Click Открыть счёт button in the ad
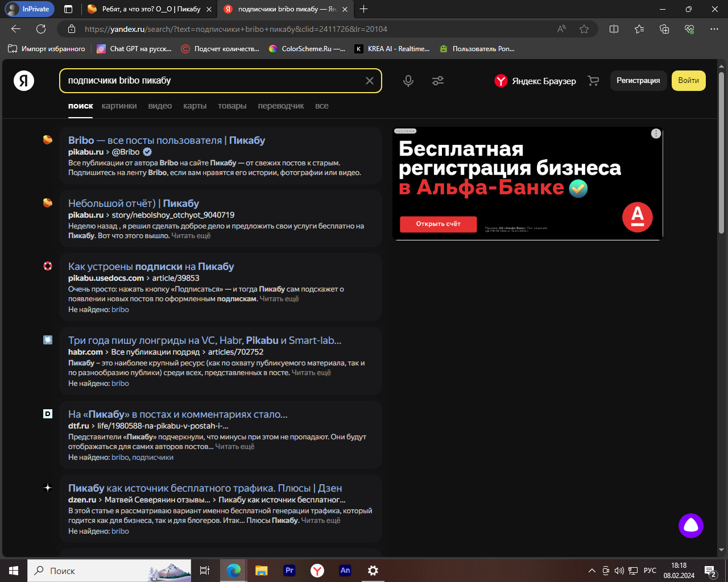Screen dimensions: 728x582 (438, 224)
